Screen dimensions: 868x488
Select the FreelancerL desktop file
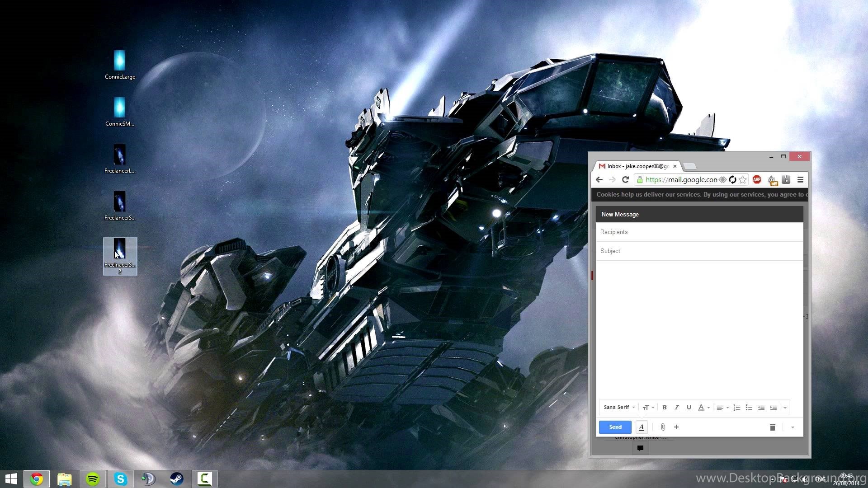tap(120, 159)
